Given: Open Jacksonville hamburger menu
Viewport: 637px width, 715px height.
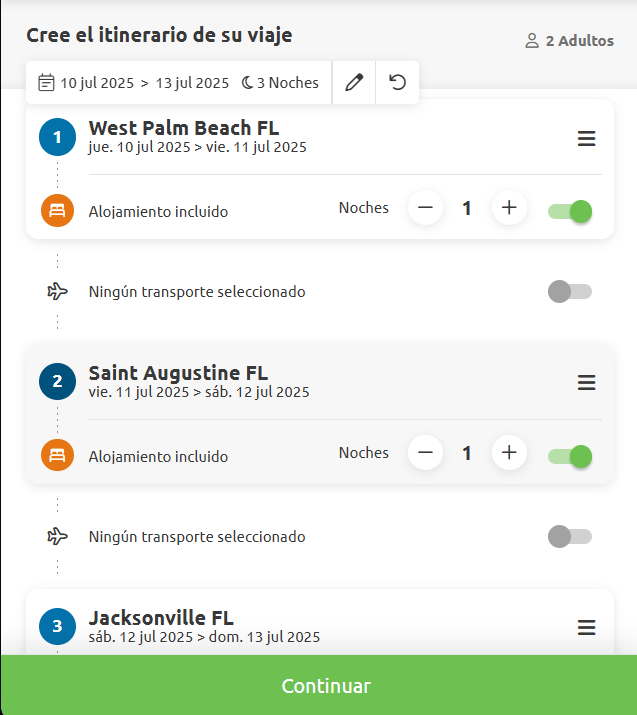Looking at the screenshot, I should click(x=587, y=628).
